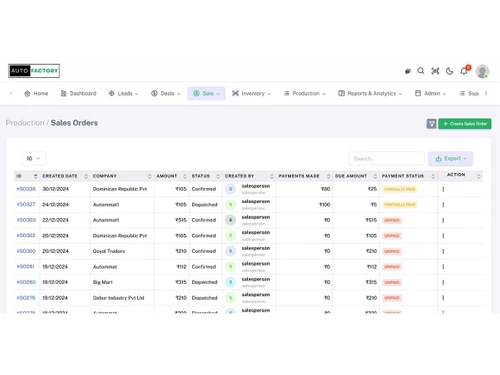Click Dispatched status in #SO327 row

tap(204, 204)
